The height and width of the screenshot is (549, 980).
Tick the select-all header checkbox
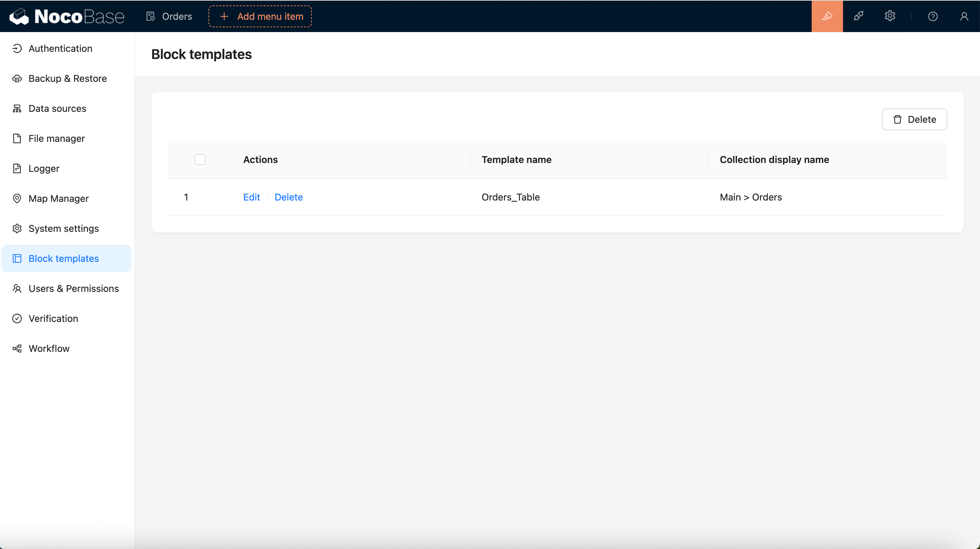pos(200,160)
